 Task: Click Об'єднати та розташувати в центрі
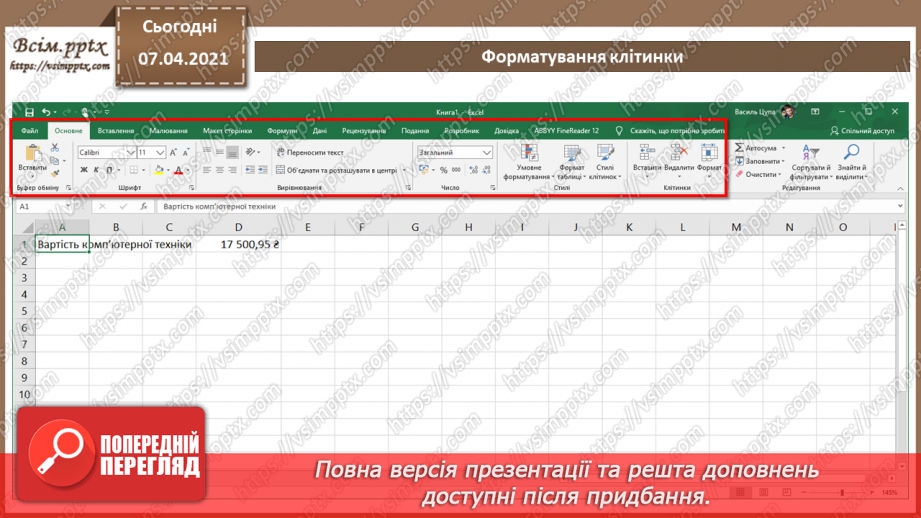337,170
